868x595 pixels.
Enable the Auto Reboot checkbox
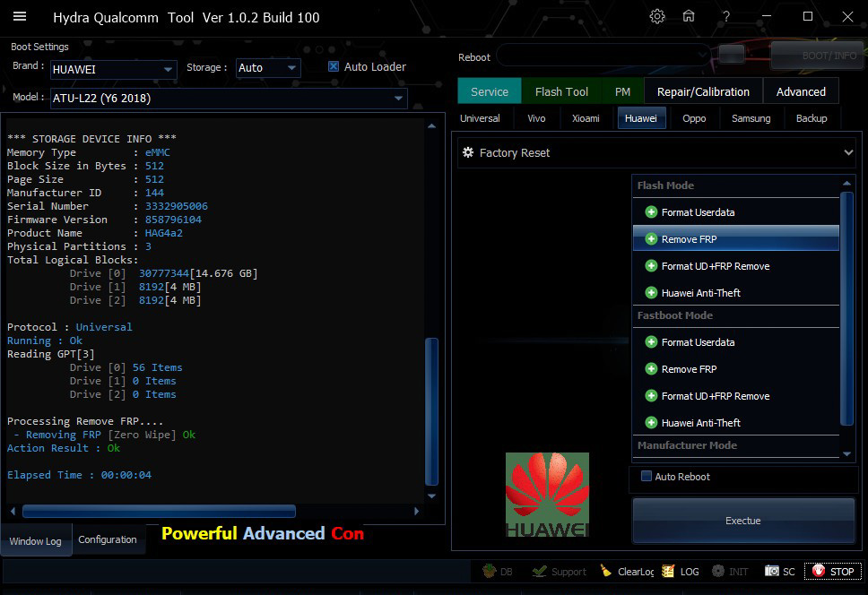(646, 477)
